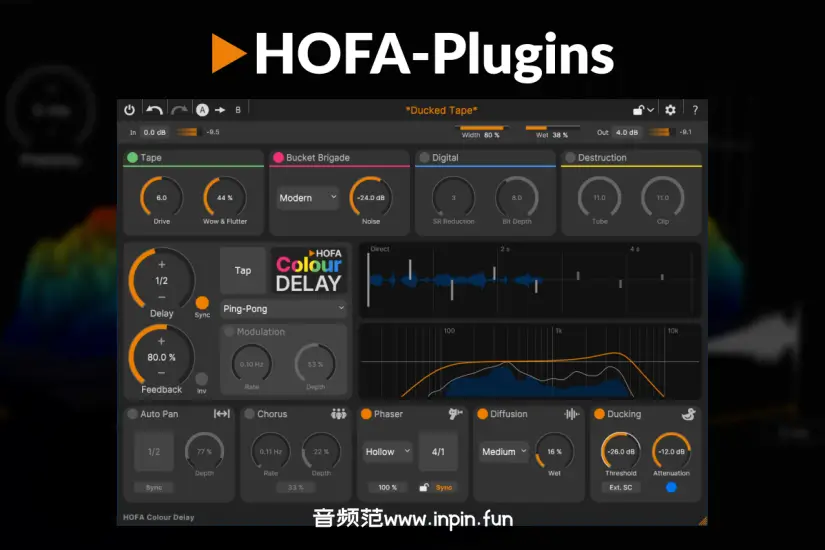Toggle the Phaser Sync button

[444, 487]
